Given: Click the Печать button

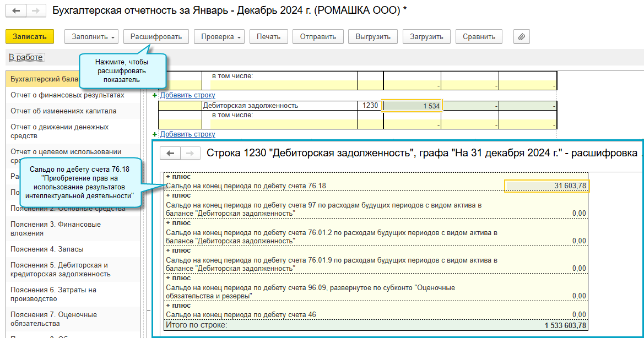Looking at the screenshot, I should point(269,36).
